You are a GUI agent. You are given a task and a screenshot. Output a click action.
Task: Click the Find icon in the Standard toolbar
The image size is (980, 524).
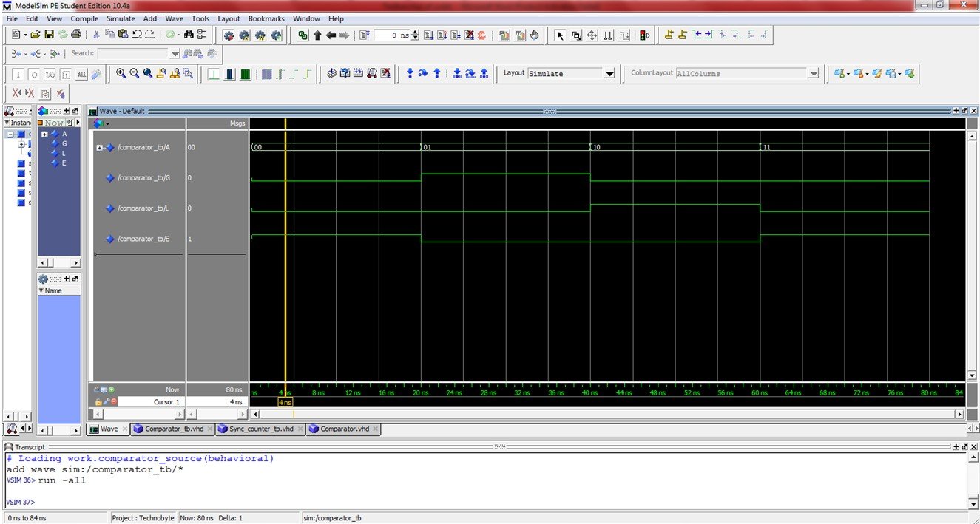[x=189, y=35]
